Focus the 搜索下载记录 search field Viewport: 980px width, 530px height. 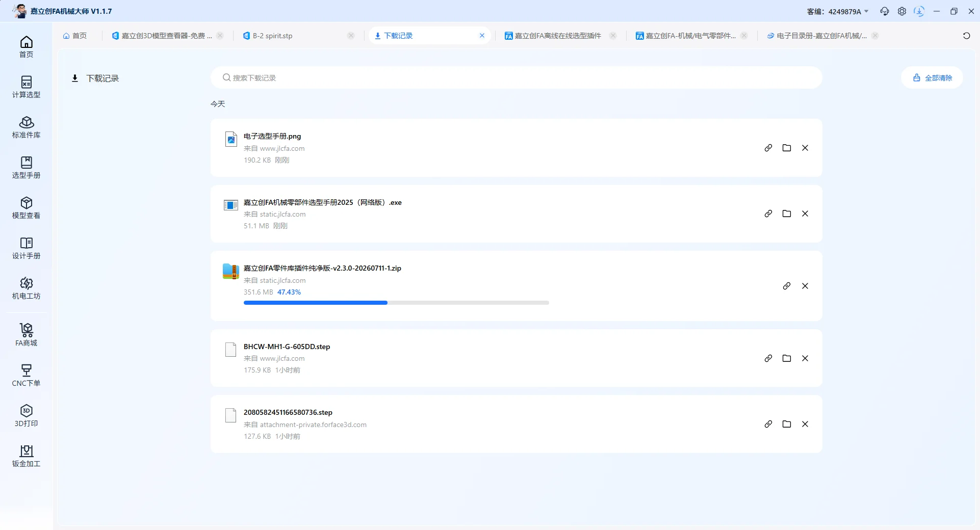coord(516,78)
